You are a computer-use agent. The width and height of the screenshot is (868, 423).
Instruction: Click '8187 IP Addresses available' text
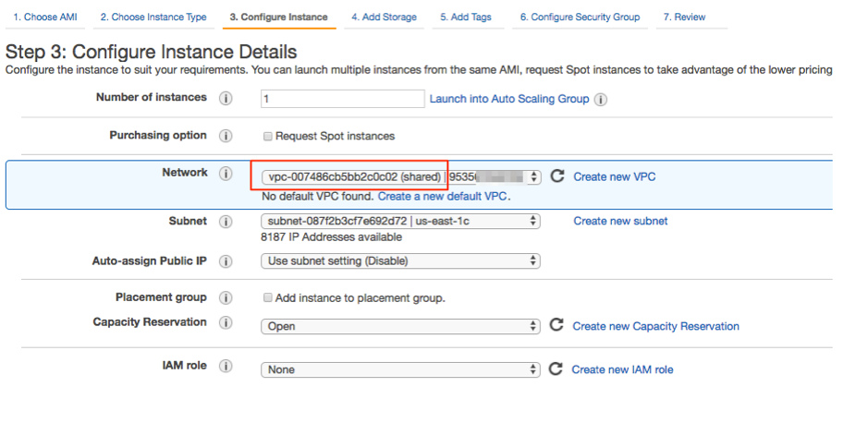point(331,237)
